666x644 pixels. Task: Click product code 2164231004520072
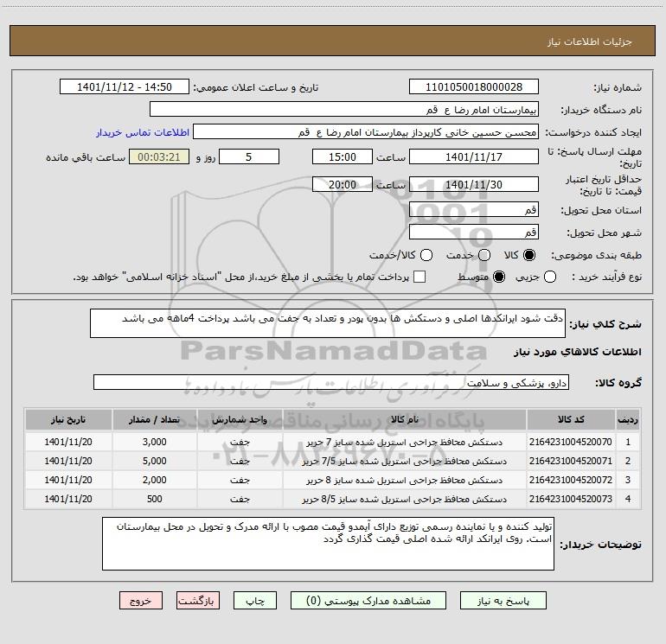(571, 480)
